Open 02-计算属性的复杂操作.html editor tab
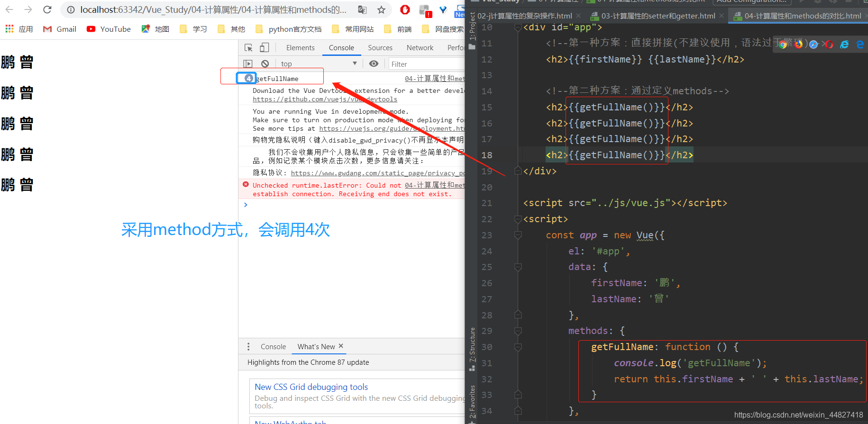Image resolution: width=868 pixels, height=424 pixels. [x=525, y=16]
